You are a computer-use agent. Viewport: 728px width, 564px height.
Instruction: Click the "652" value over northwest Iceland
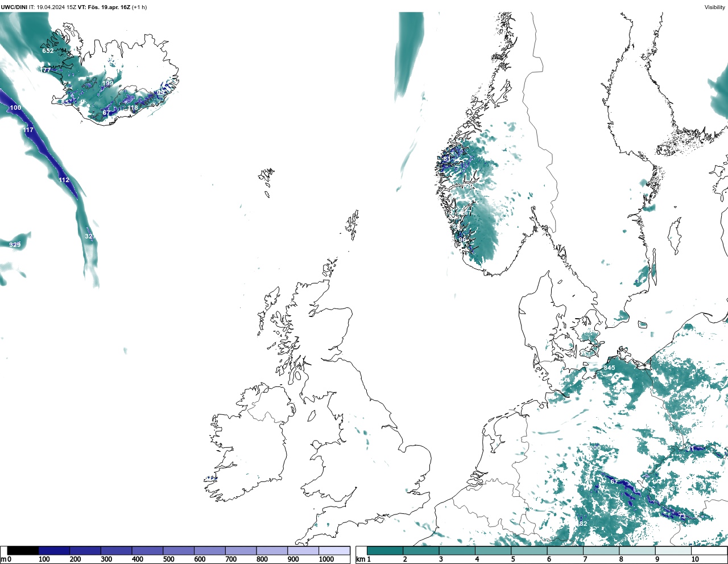click(x=48, y=51)
